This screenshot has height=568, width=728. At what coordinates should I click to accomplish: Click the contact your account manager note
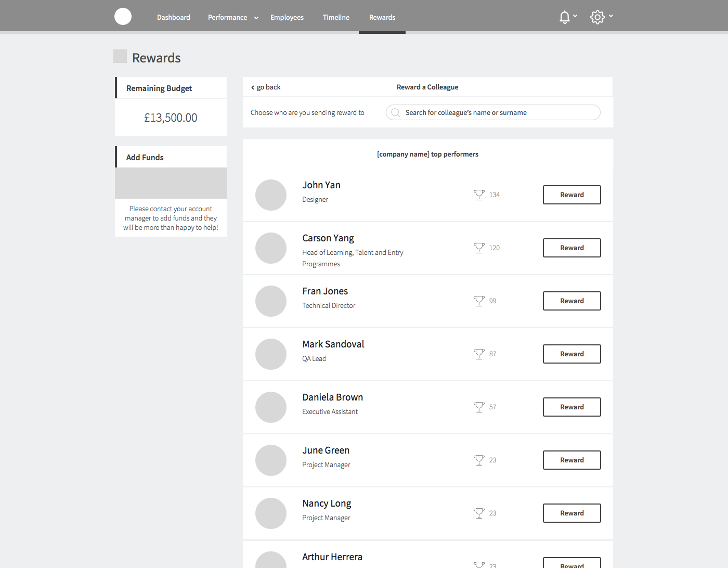[x=171, y=218]
